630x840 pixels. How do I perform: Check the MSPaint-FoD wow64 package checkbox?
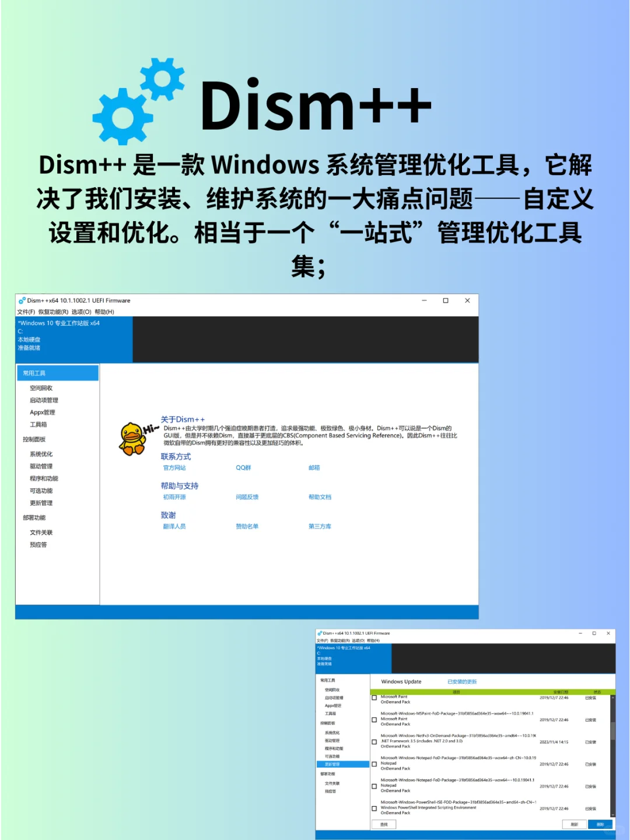click(374, 720)
